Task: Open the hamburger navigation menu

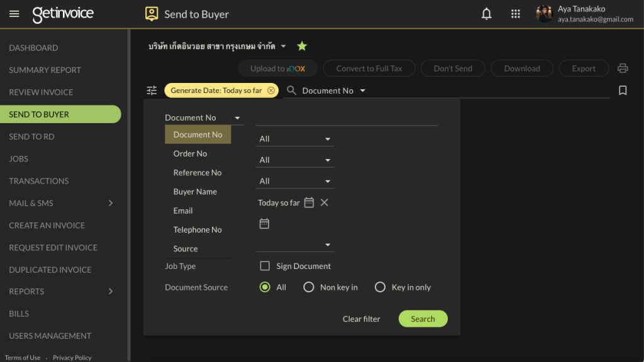Action: click(14, 14)
